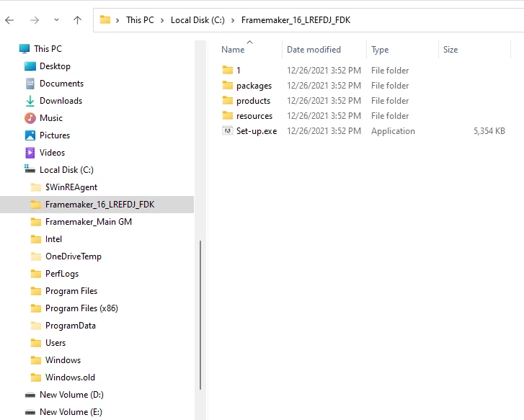
Task: Expand the chevron after This PC breadcrumb
Action: [x=162, y=20]
